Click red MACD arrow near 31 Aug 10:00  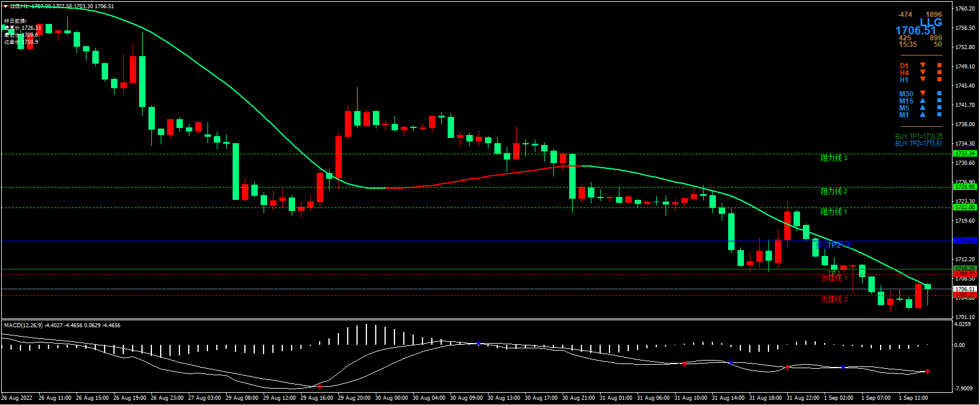(684, 364)
